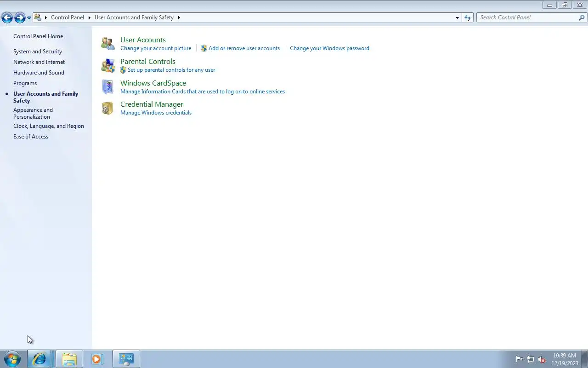
Task: Click Change your Windows password
Action: tap(329, 48)
